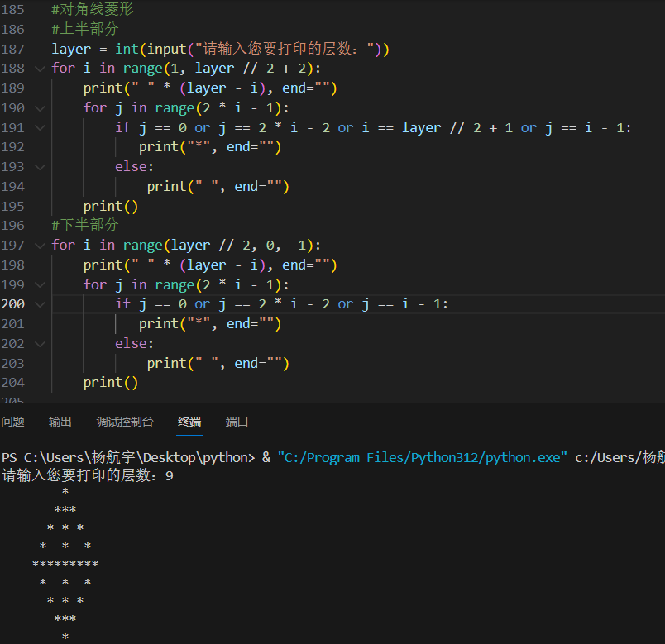Collapse the fold chevron on line 199

pos(40,285)
